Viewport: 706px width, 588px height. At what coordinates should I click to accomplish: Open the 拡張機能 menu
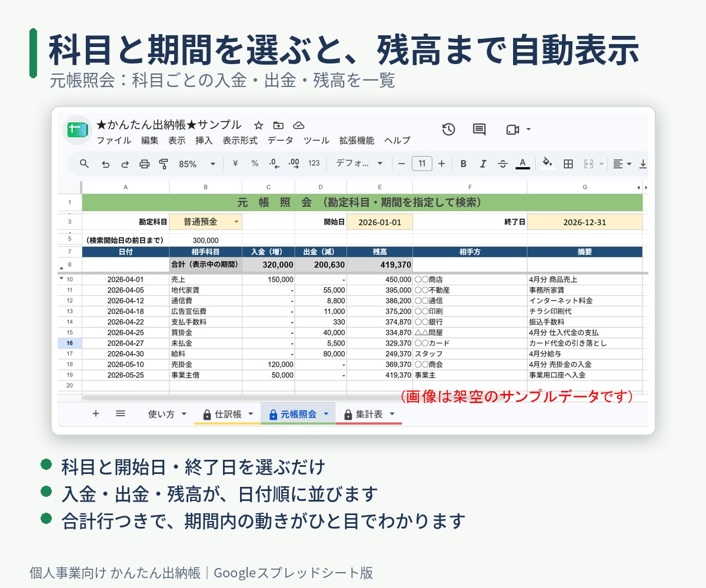click(357, 141)
